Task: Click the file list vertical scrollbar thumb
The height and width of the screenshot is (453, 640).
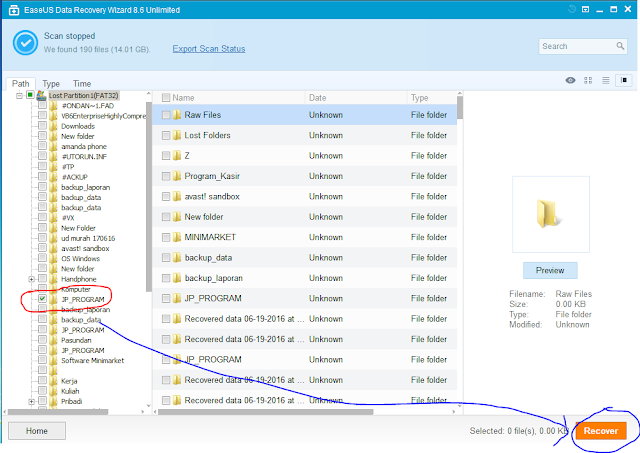Action: click(460, 108)
